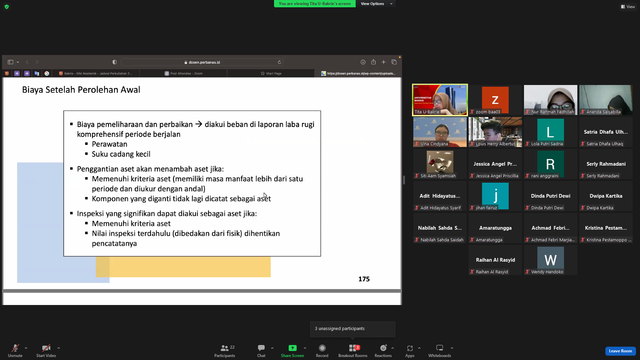
Task: Show Safari tab overview icon
Action: click(394, 62)
